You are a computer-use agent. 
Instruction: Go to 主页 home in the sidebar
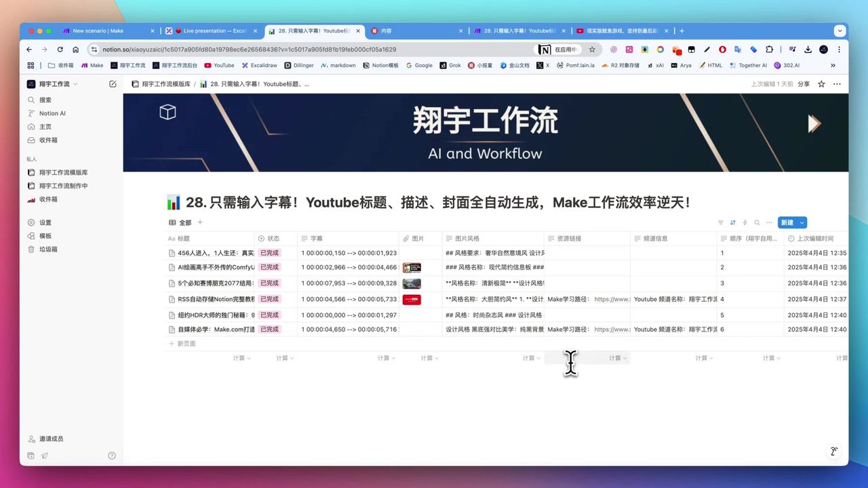click(45, 127)
